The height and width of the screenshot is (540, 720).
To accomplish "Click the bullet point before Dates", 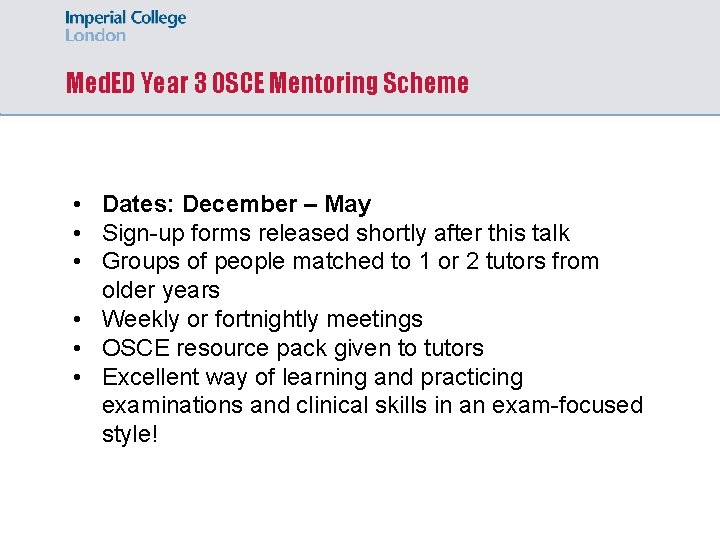I will [x=77, y=204].
